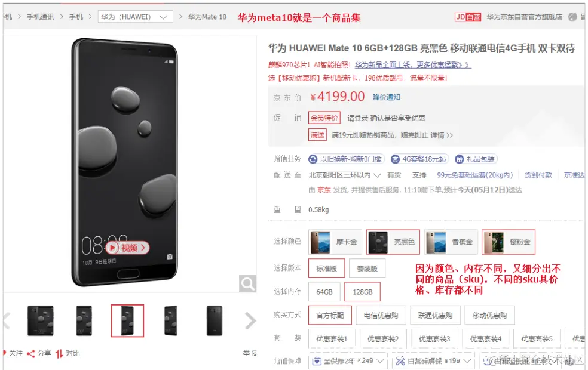Click 降价通知 price alert link
Screen dimensions: 588x370
tap(386, 97)
